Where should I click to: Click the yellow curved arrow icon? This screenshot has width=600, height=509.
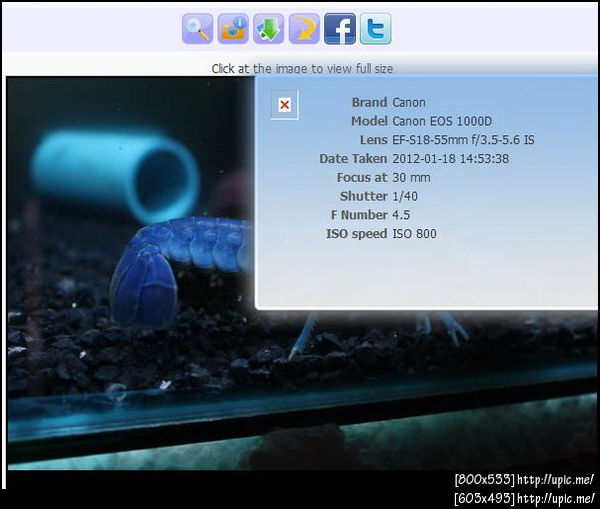(x=304, y=29)
